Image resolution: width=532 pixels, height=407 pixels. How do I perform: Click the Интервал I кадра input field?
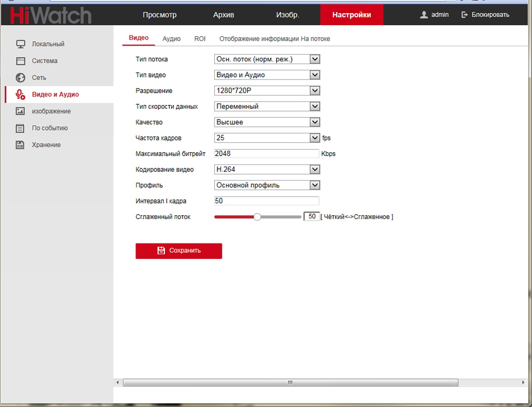tap(267, 201)
